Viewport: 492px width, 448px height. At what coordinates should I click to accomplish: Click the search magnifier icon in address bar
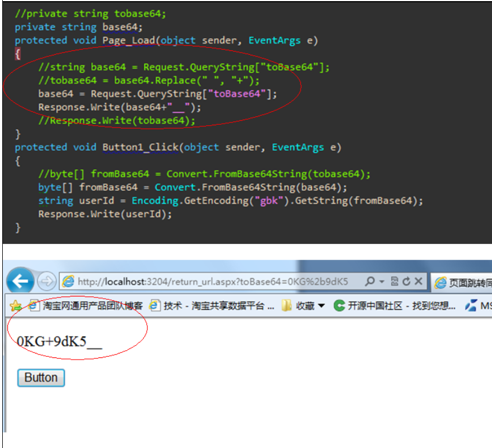click(370, 281)
